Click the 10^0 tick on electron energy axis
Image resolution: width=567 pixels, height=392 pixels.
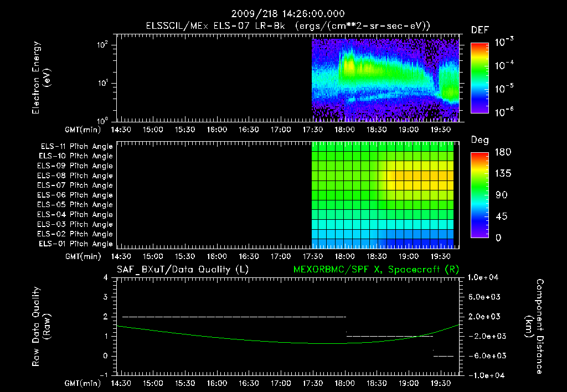(102, 120)
